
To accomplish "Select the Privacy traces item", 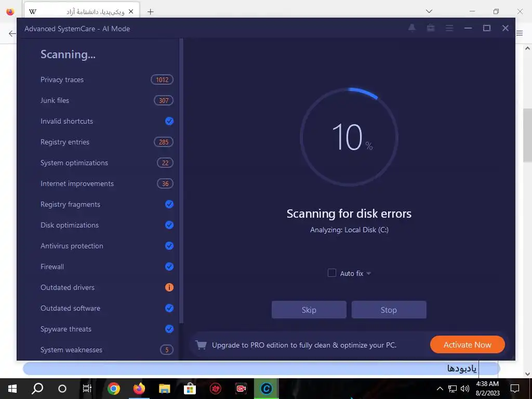I will 62,79.
